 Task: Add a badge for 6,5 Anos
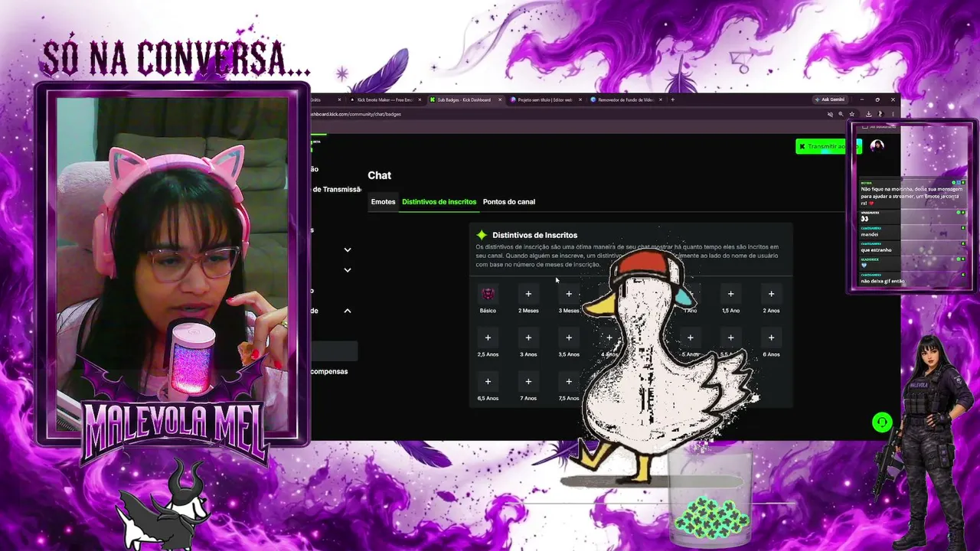coord(488,381)
